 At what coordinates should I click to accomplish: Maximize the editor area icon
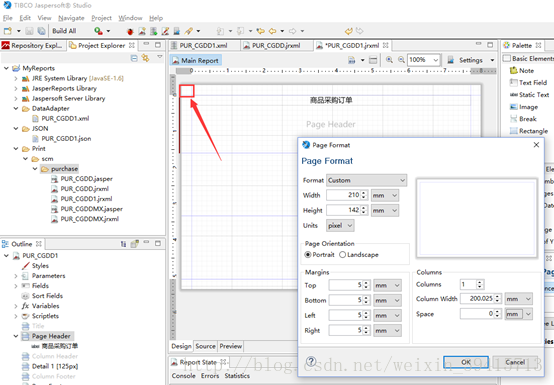coord(490,45)
